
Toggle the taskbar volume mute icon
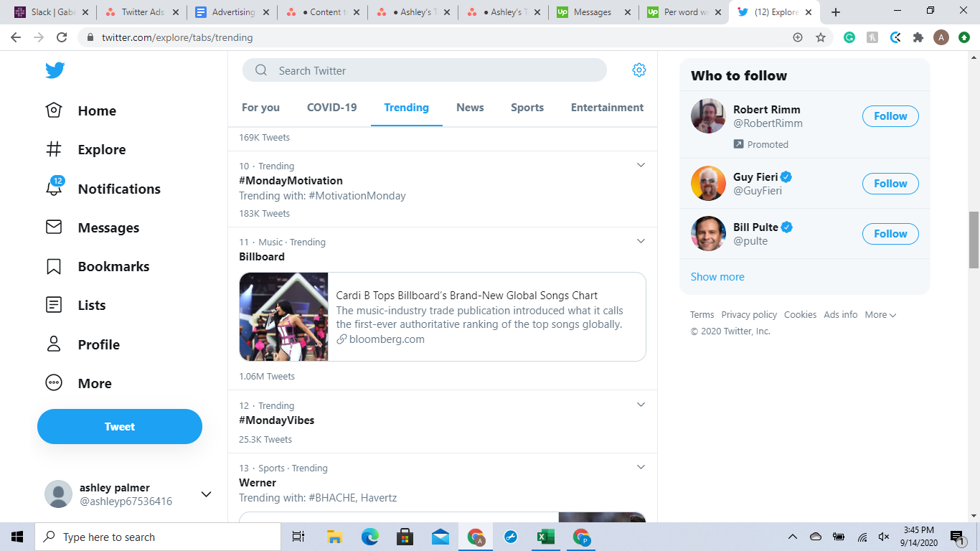click(x=884, y=537)
